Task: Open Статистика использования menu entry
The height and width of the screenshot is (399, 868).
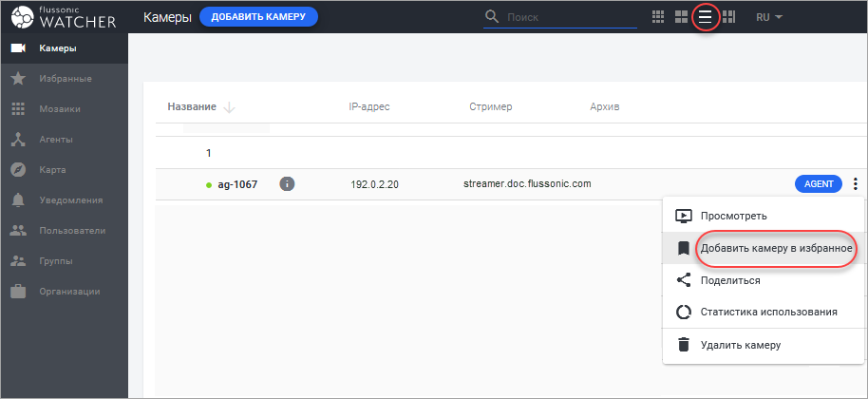Action: 767,313
